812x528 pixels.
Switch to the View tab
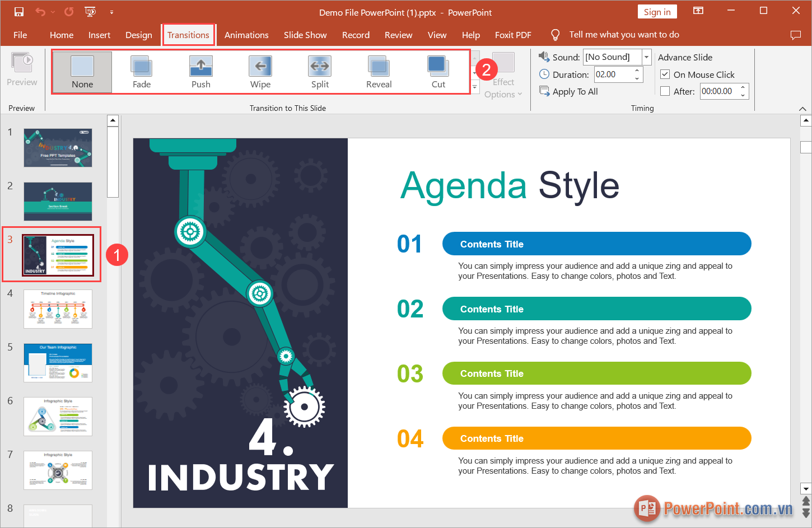[x=437, y=35]
